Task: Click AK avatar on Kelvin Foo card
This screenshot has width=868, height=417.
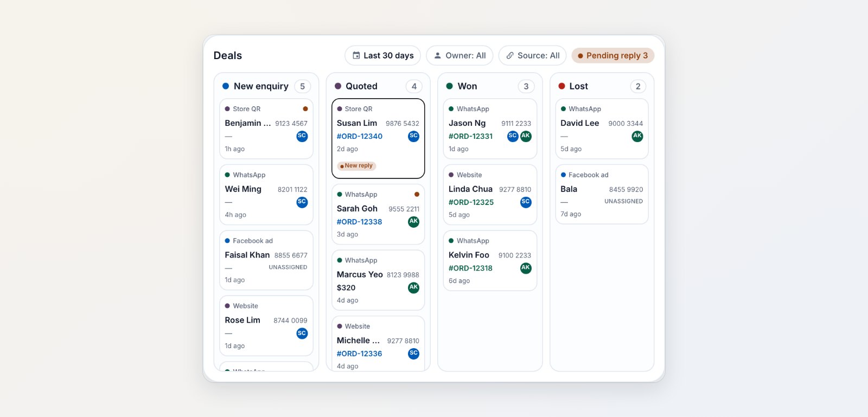Action: (x=526, y=268)
